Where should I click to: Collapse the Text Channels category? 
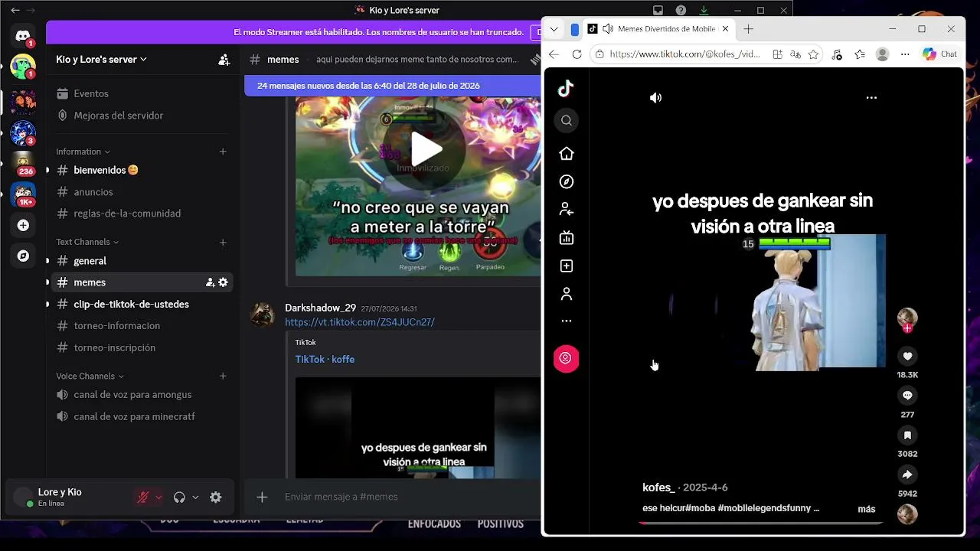click(87, 242)
